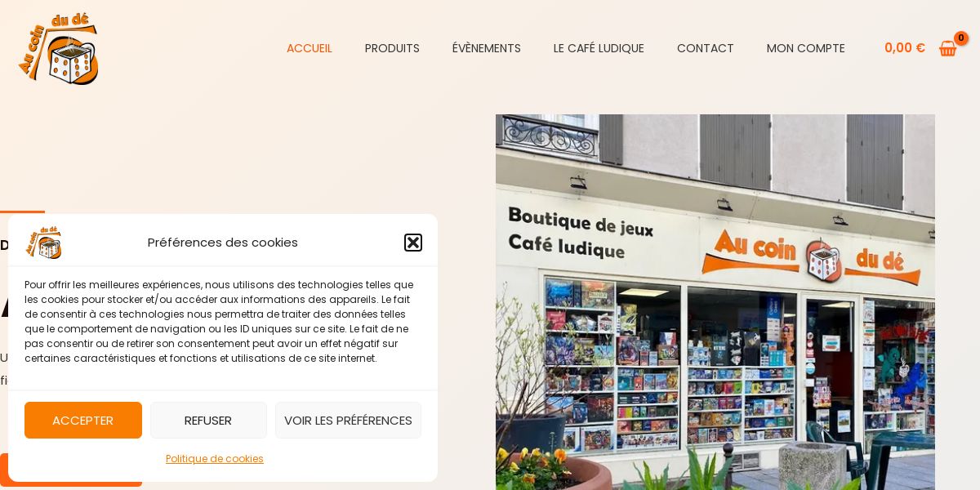Click the Préférences des cookies title

click(x=223, y=243)
